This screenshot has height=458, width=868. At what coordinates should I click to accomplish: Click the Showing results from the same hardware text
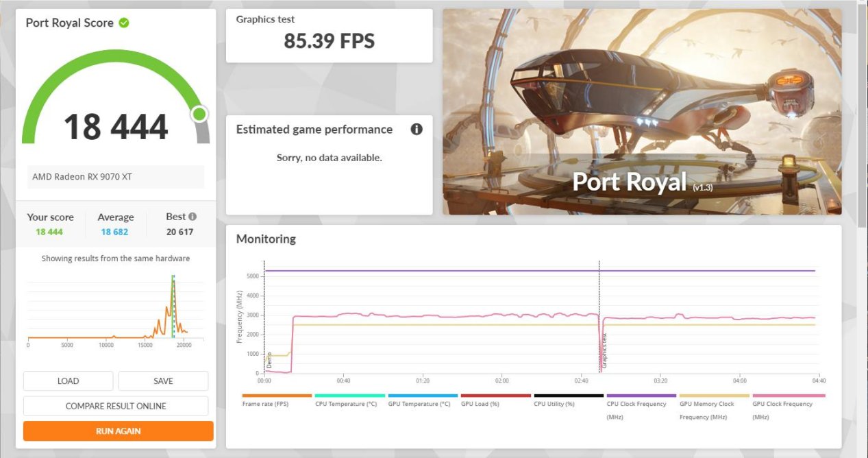(x=116, y=258)
